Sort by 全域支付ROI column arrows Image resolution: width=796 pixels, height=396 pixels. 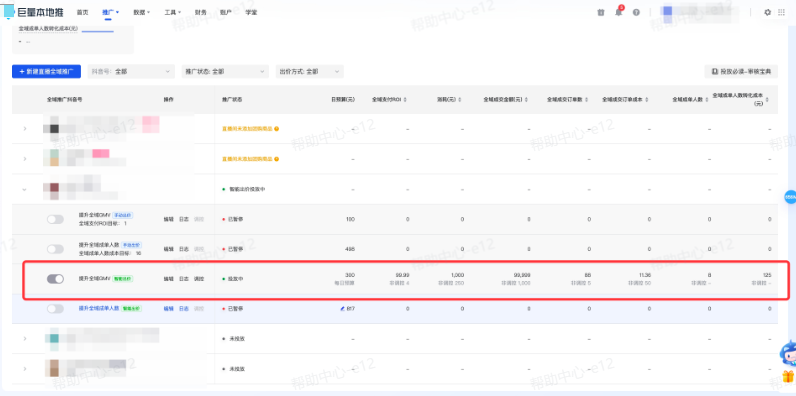pos(405,100)
